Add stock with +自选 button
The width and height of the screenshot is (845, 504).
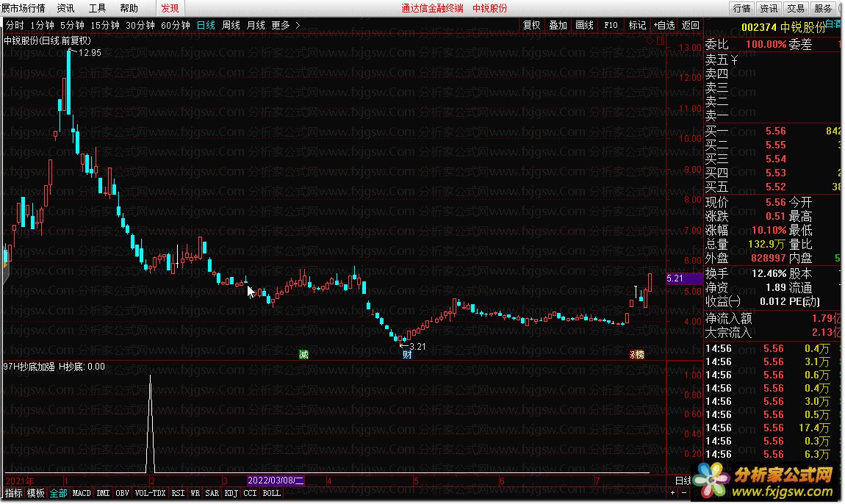664,25
